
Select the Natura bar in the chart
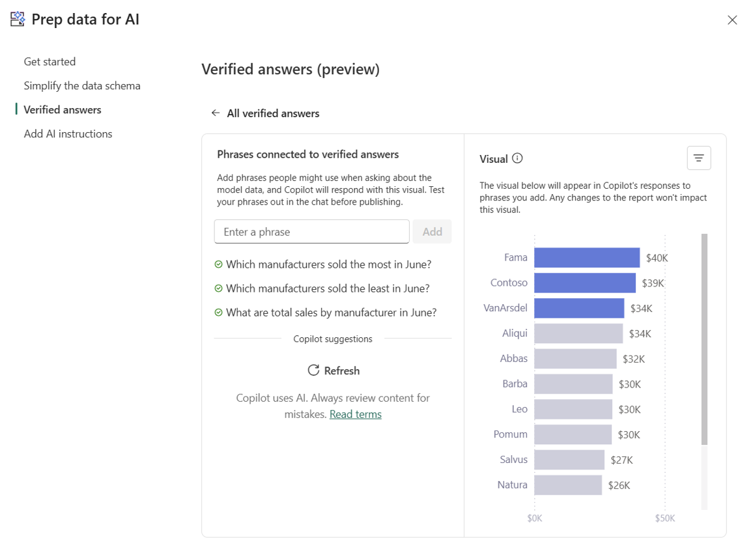click(x=567, y=485)
